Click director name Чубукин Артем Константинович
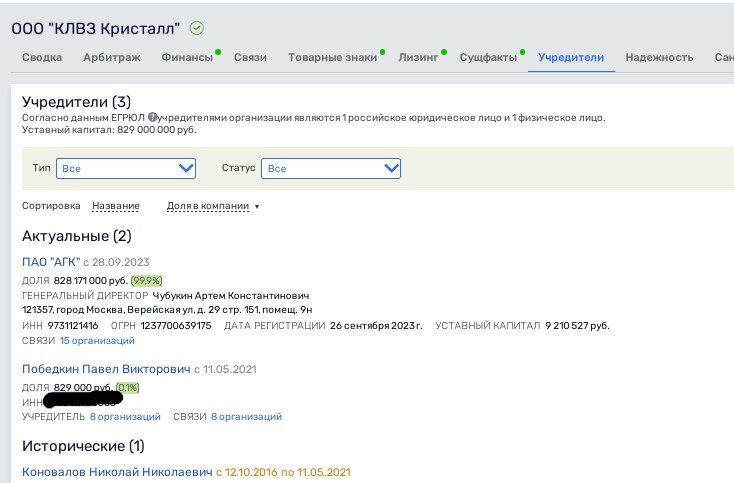The image size is (734, 483). pyautogui.click(x=231, y=296)
